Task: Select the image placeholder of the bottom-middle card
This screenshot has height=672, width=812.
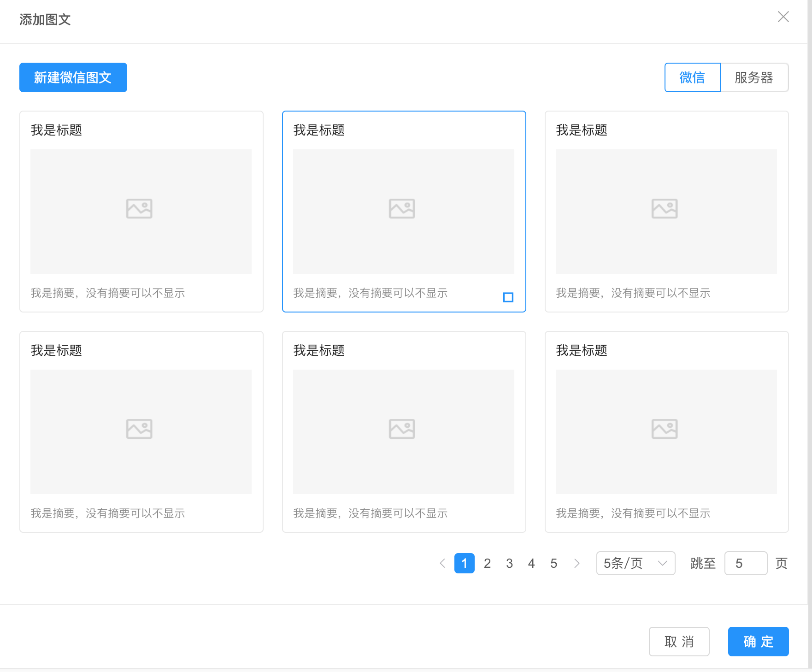Action: tap(404, 432)
